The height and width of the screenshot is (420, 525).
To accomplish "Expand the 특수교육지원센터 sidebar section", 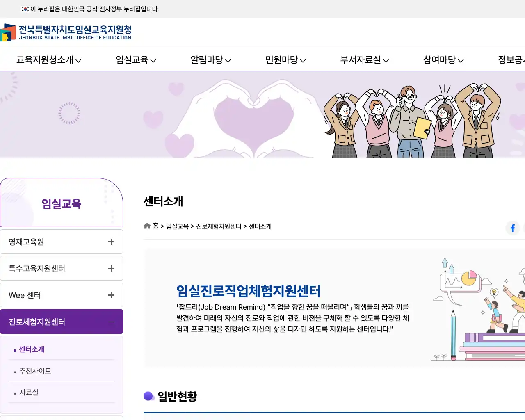I will click(111, 268).
